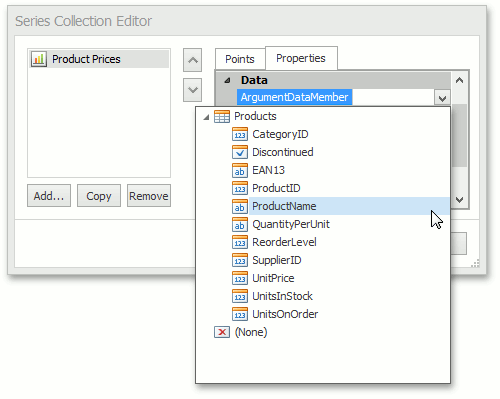
Task: Choose UnitPrice field
Action: pyautogui.click(x=273, y=278)
